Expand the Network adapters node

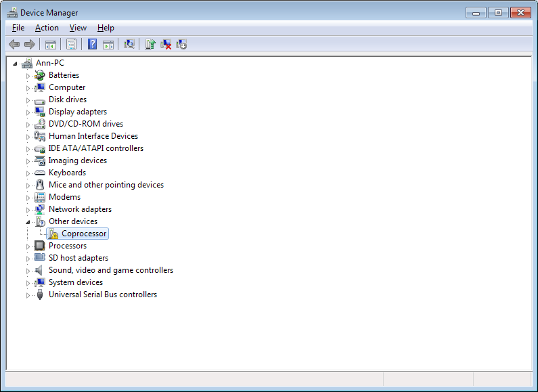28,210
